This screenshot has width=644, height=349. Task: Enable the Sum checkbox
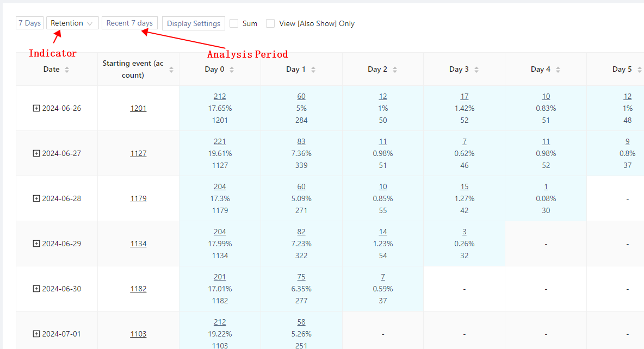click(x=234, y=23)
